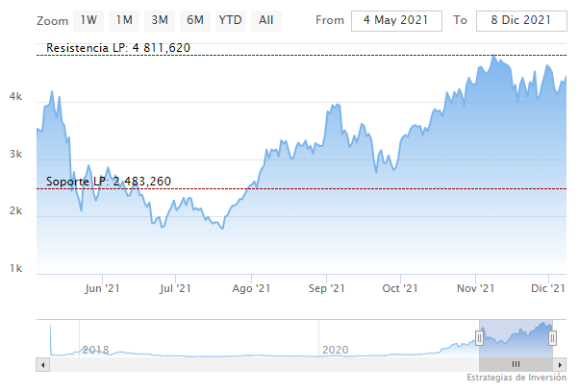Screen dimensions: 579x392
Task: Click the Zoom label text
Action: [x=53, y=21]
